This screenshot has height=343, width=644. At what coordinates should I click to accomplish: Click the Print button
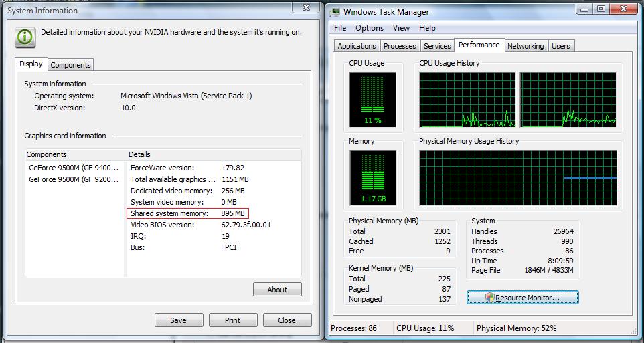[232, 320]
